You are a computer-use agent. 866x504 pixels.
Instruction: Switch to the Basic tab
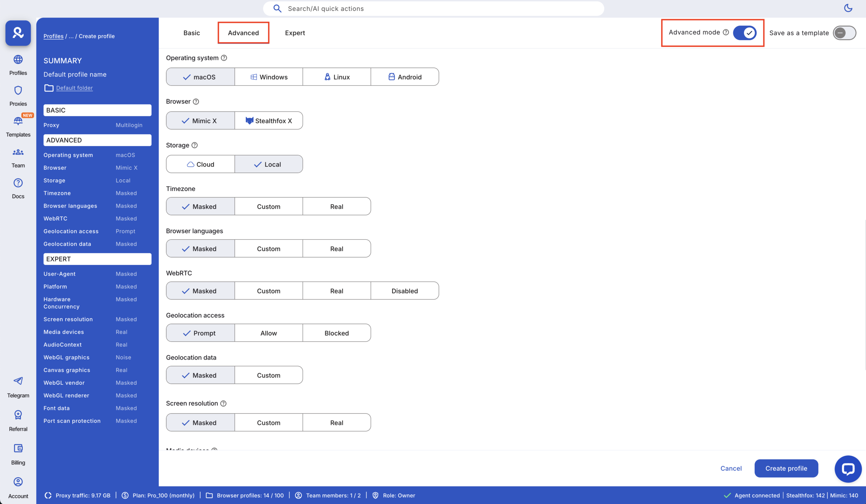click(191, 32)
